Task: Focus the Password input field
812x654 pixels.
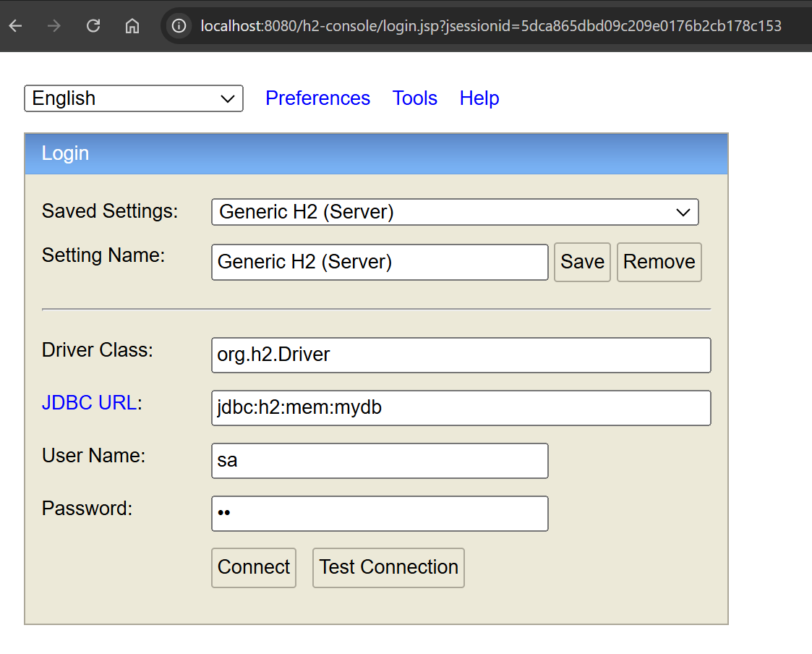Action: tap(380, 514)
